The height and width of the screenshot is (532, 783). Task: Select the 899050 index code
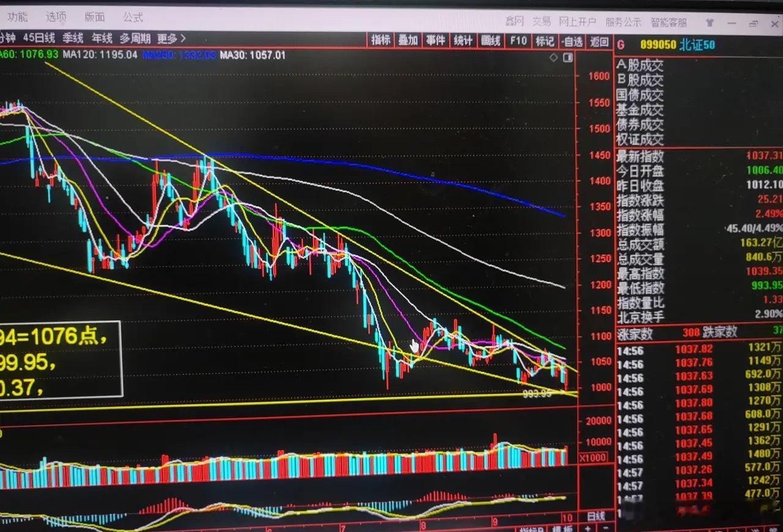tap(658, 45)
